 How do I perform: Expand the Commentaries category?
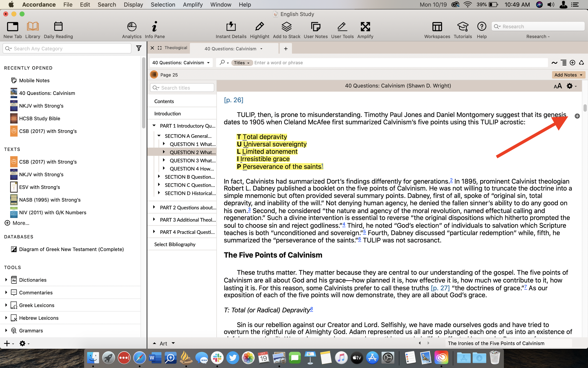click(6, 292)
